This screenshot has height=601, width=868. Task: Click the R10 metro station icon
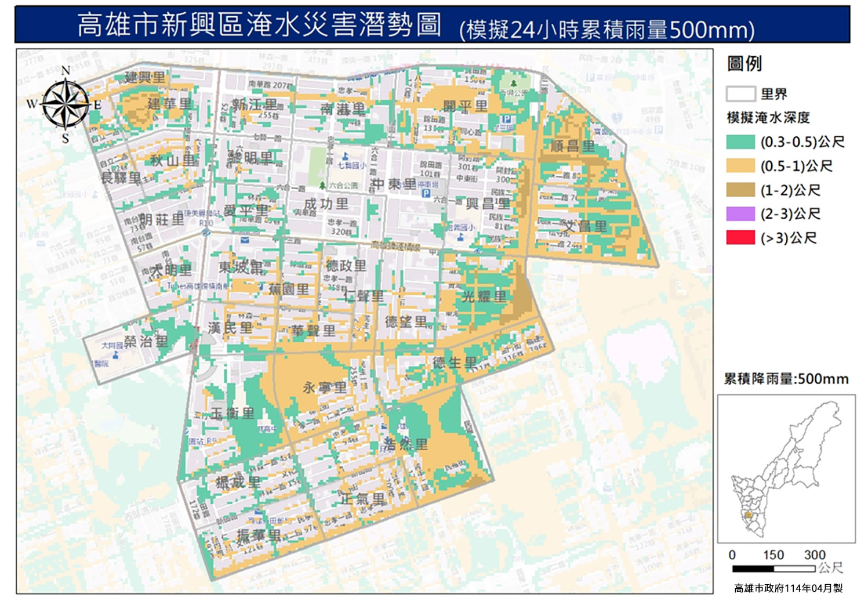click(x=206, y=231)
